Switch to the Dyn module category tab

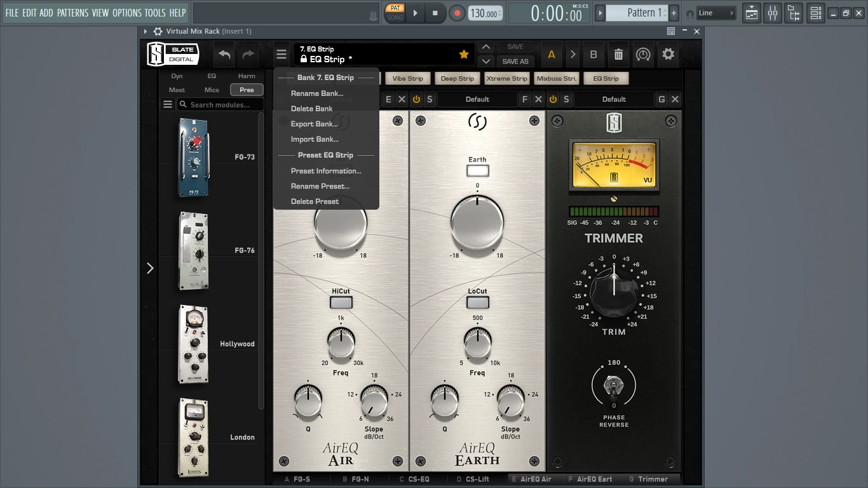tap(177, 76)
